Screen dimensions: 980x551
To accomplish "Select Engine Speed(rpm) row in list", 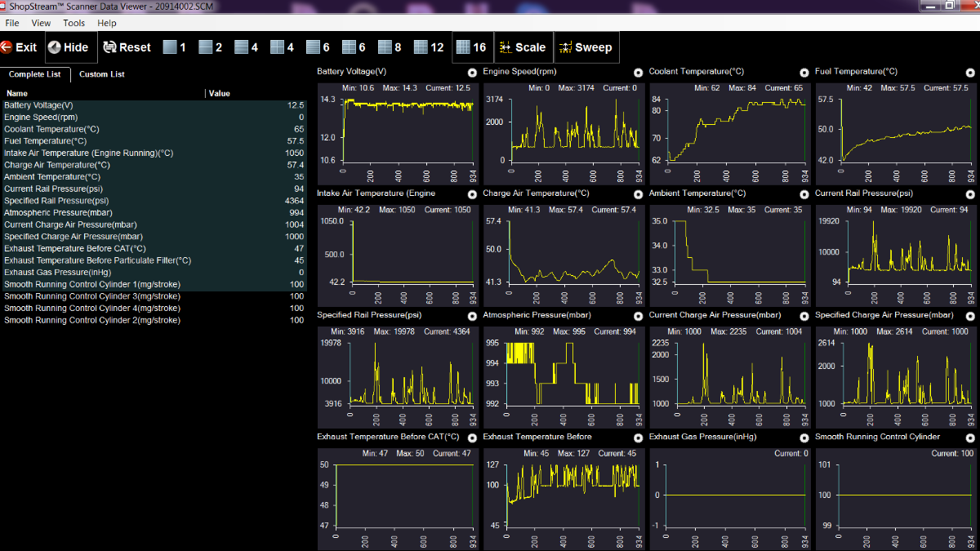I will pyautogui.click(x=154, y=118).
